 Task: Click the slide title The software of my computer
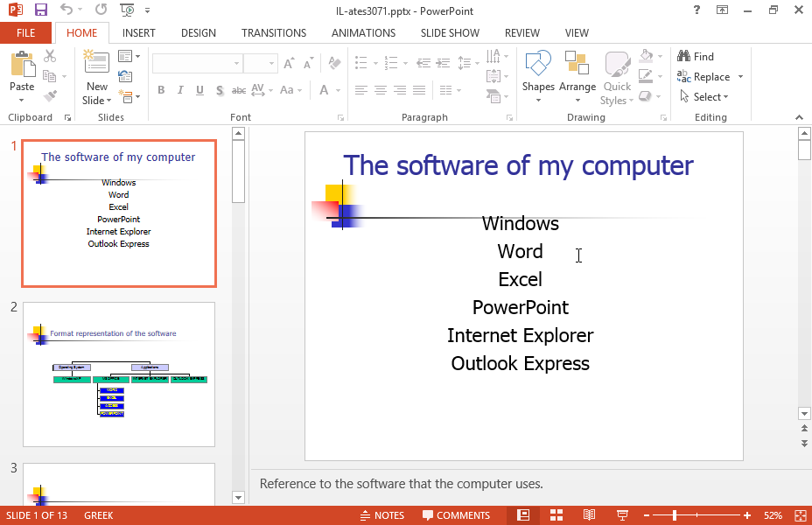click(518, 165)
